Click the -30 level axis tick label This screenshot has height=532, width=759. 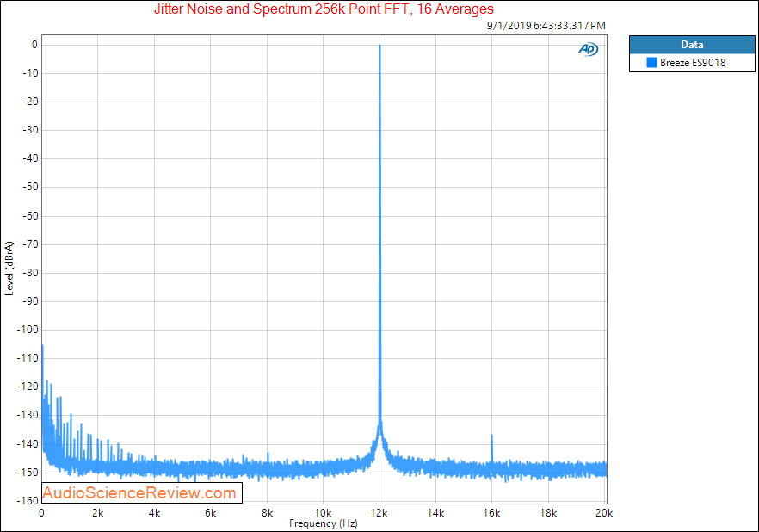tap(30, 130)
